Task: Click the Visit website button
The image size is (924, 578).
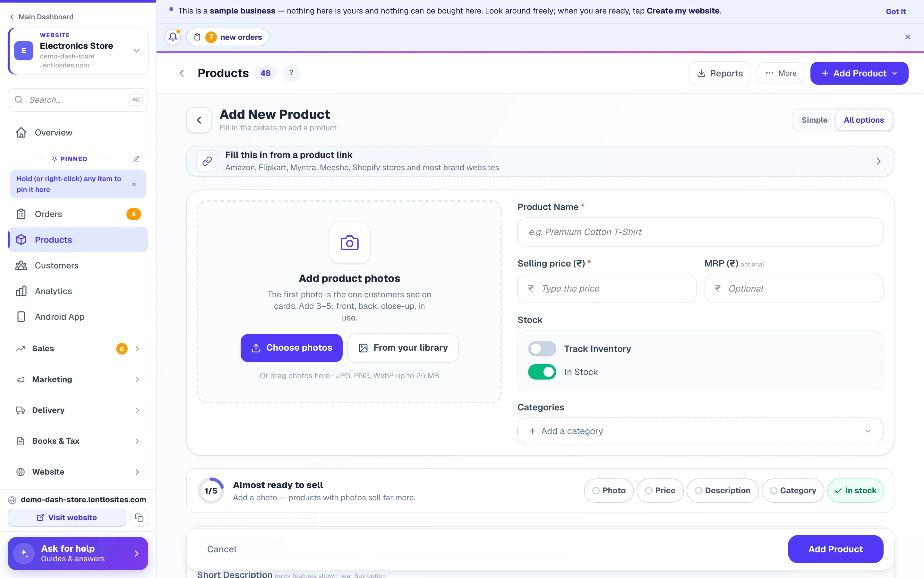Action: click(x=67, y=518)
